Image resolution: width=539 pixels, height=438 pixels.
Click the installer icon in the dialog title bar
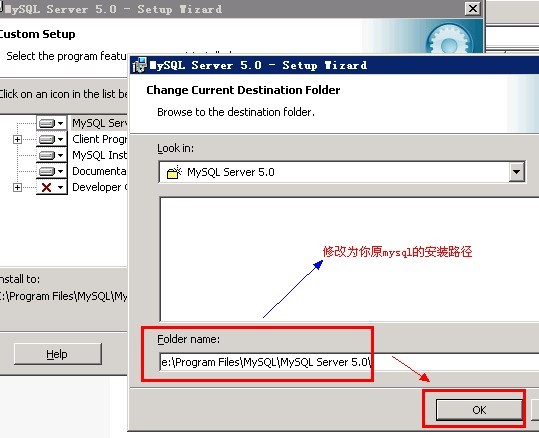tap(139, 65)
